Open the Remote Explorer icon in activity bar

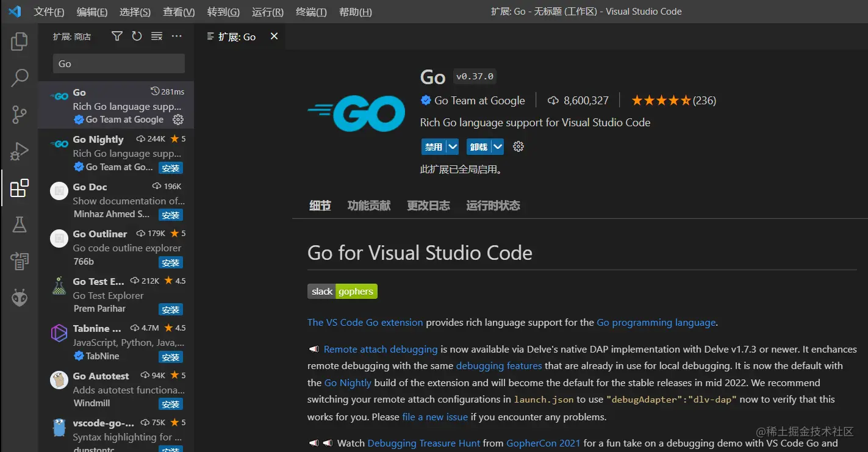tap(20, 261)
